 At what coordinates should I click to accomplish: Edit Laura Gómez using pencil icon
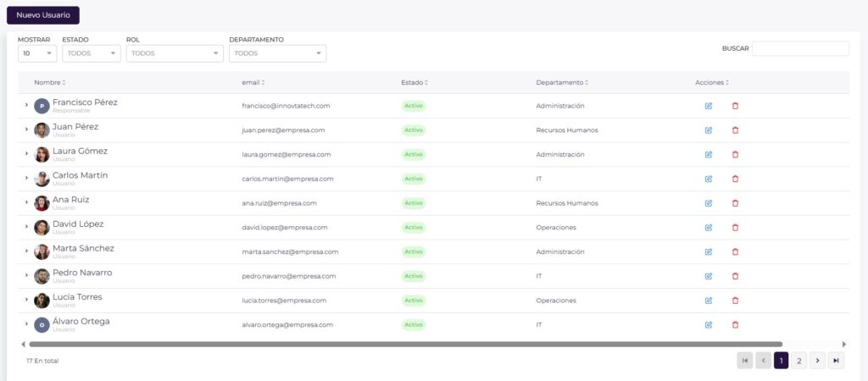tap(709, 155)
